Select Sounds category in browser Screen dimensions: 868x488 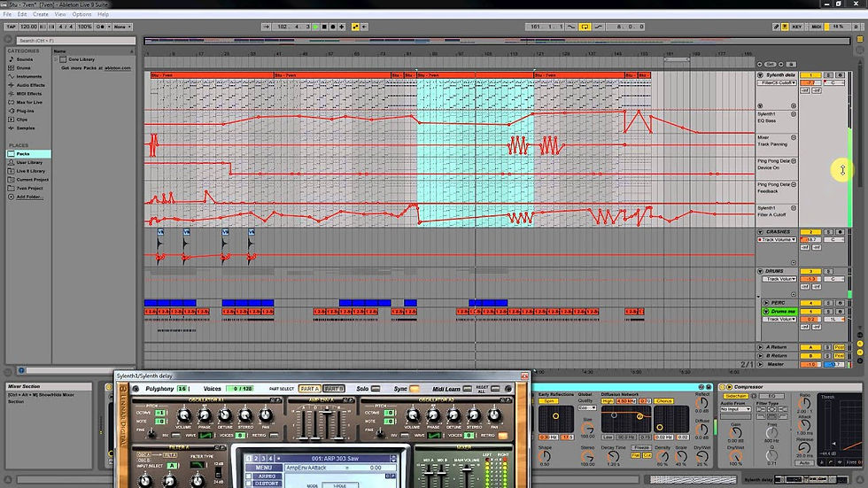point(25,59)
